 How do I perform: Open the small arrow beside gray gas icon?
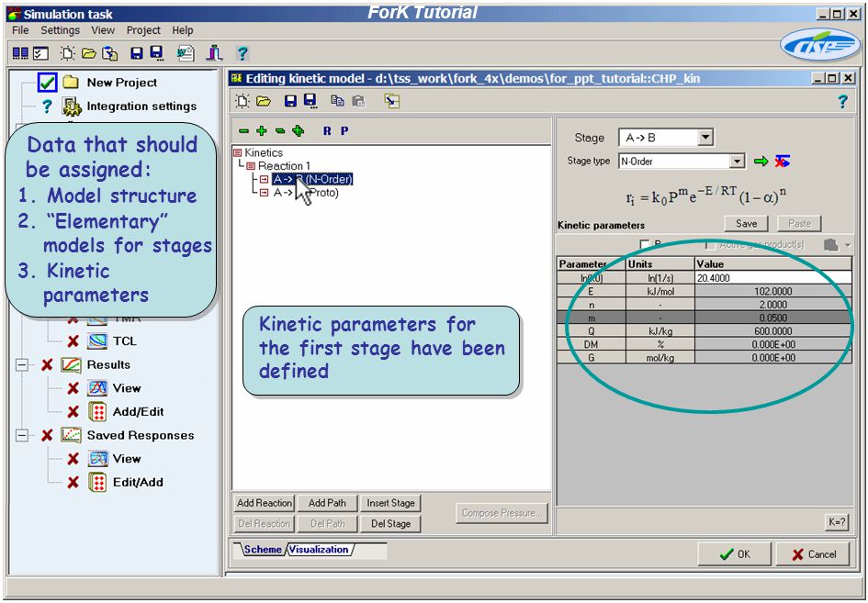coord(847,244)
